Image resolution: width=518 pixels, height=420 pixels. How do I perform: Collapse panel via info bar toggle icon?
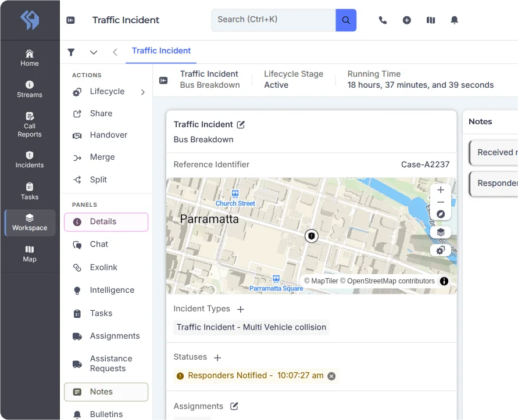point(163,80)
